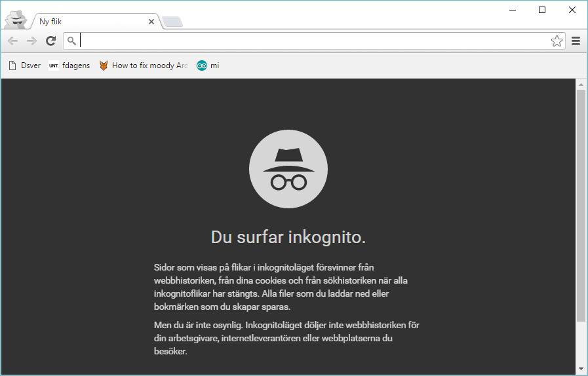Viewport: 588px width, 376px height.
Task: Close the Chrome window
Action: (572, 10)
